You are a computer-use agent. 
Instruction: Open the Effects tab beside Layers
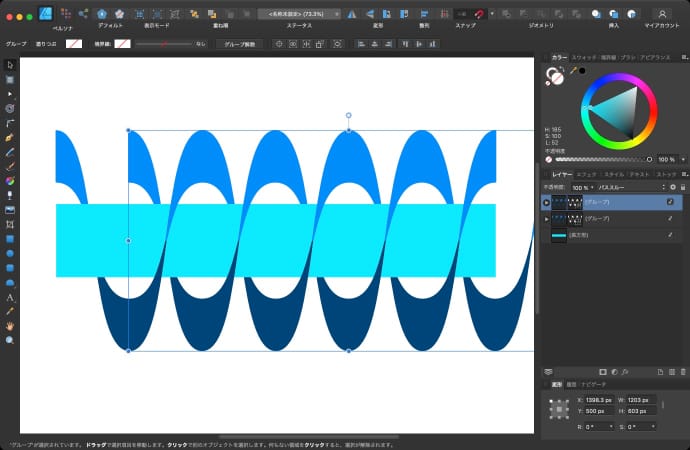[x=586, y=174]
